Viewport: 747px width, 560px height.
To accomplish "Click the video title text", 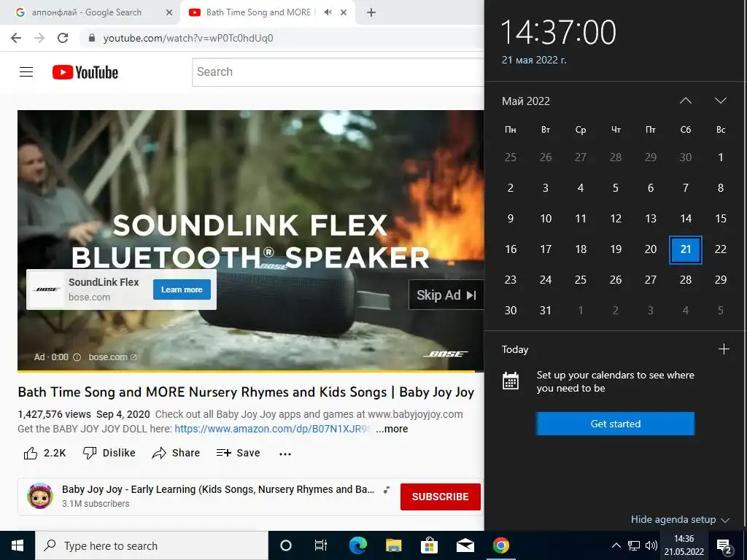I will tap(246, 392).
